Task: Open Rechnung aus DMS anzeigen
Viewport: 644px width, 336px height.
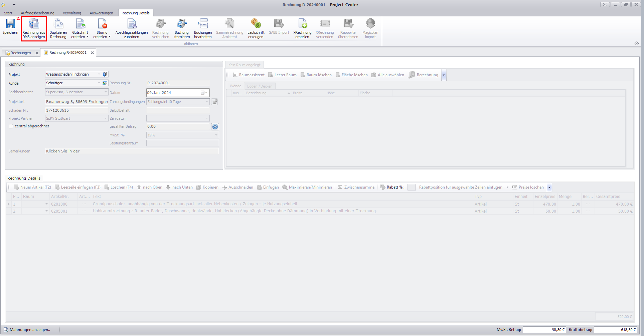Action: coord(34,24)
